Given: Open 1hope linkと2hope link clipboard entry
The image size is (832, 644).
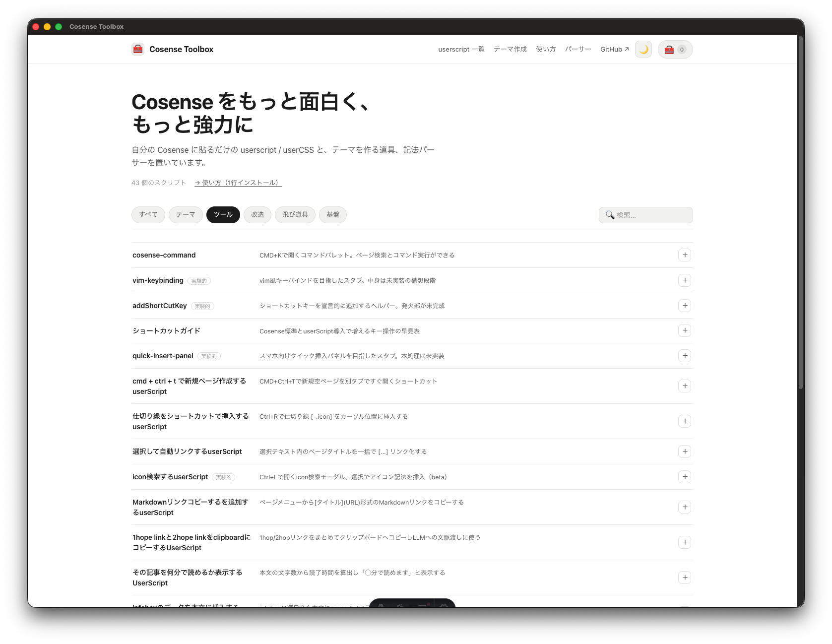Looking at the screenshot, I should tap(192, 542).
